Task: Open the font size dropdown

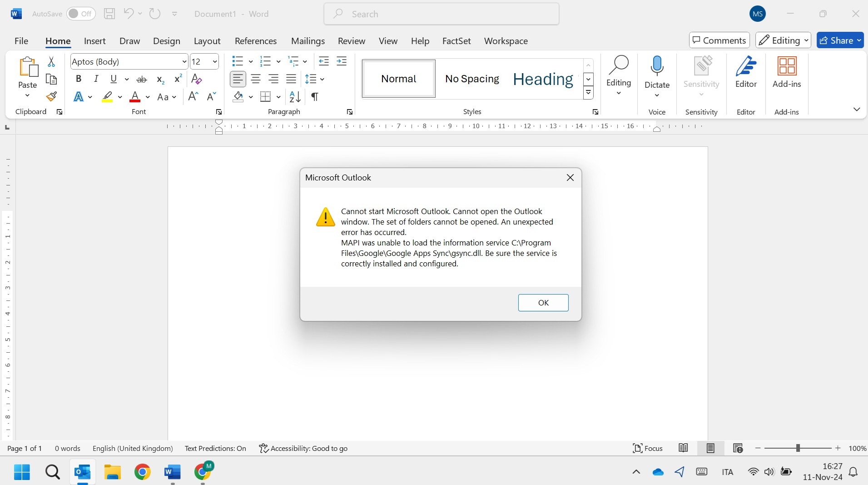Action: pos(215,61)
